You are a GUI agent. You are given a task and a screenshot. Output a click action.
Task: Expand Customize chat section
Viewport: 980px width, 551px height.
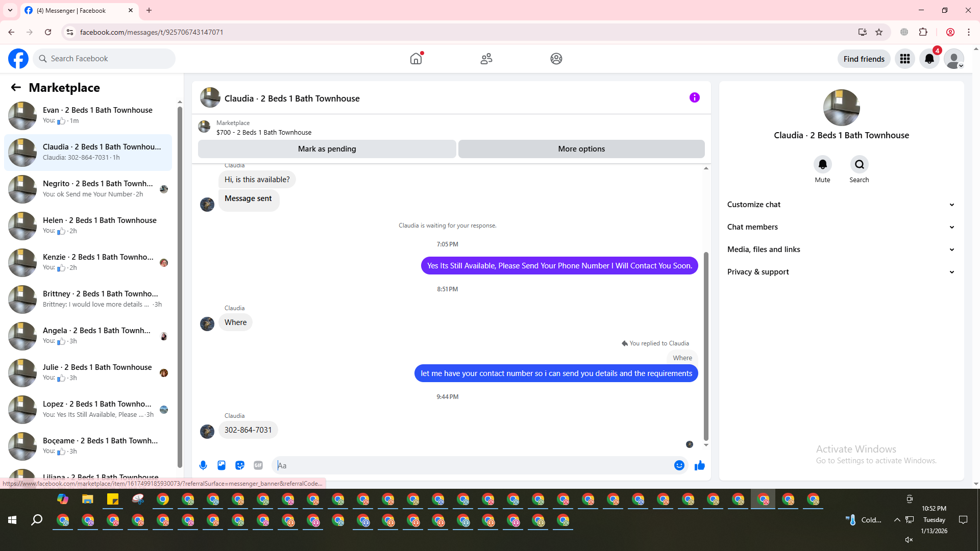[x=841, y=205]
